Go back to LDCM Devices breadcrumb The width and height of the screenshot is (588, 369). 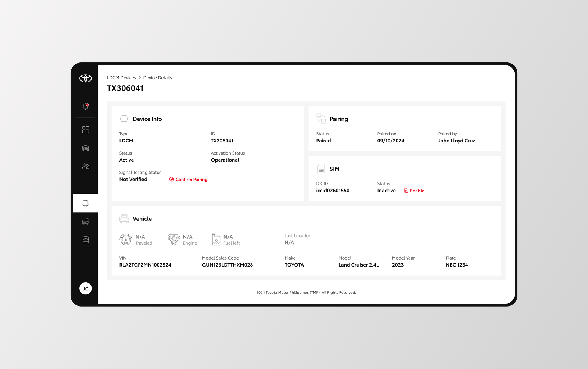click(121, 78)
